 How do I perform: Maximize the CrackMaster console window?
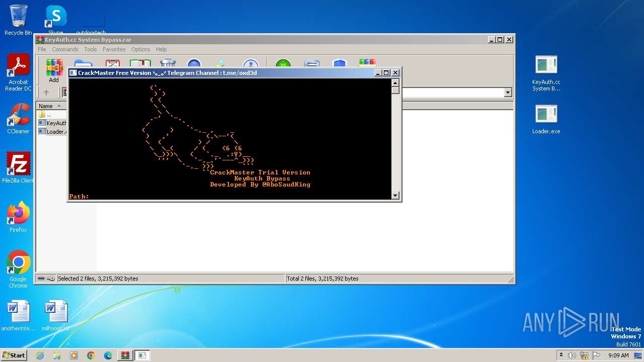click(386, 73)
